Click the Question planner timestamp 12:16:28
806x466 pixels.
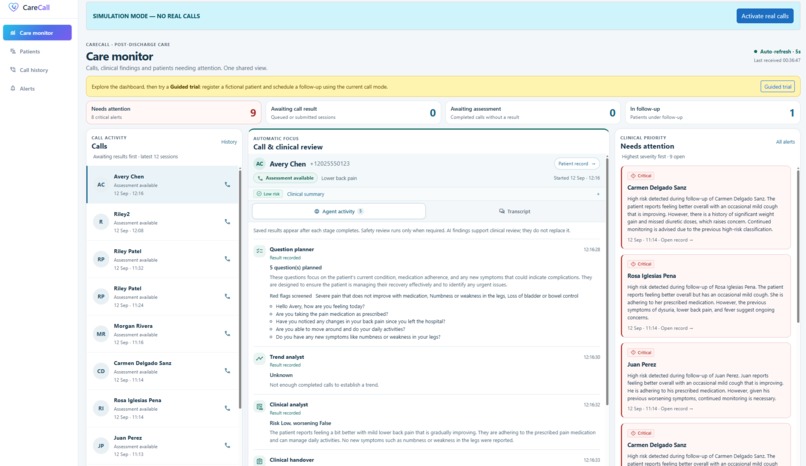592,250
